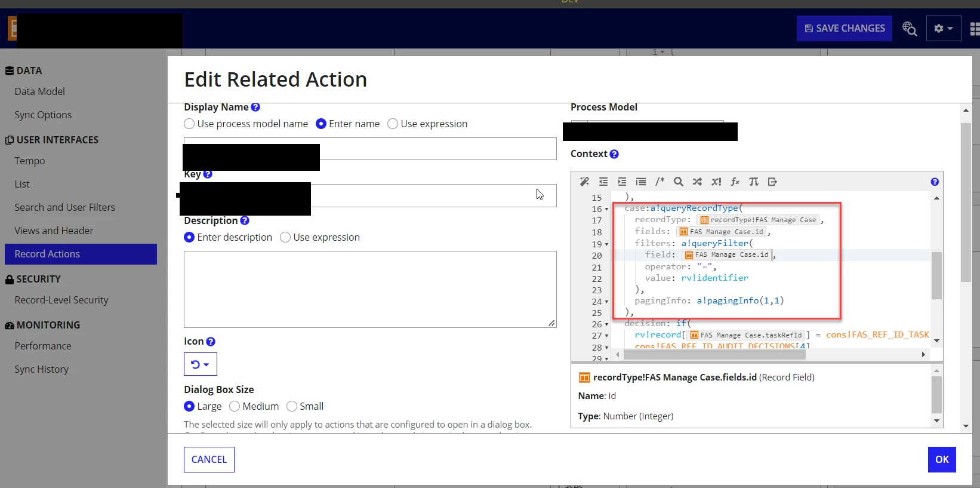Open the settings gear dropdown in header

[944, 28]
